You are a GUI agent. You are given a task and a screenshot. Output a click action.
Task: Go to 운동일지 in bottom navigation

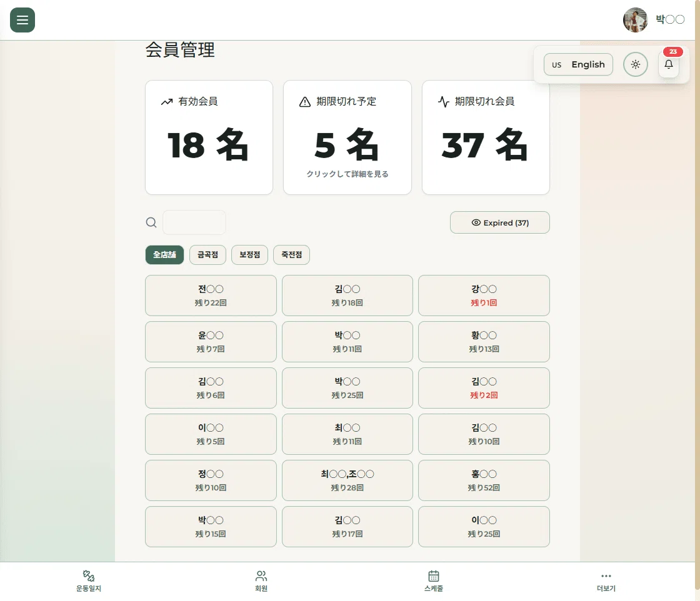(88, 582)
